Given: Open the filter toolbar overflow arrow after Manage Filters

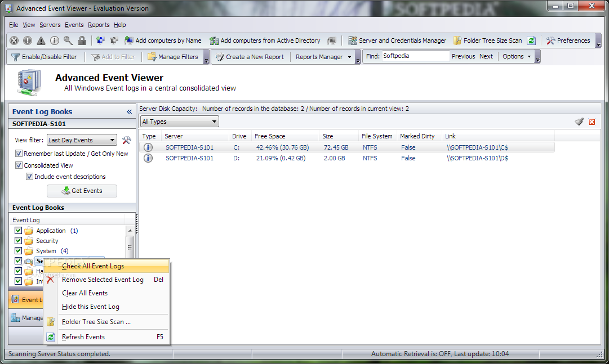Looking at the screenshot, I should [206, 57].
